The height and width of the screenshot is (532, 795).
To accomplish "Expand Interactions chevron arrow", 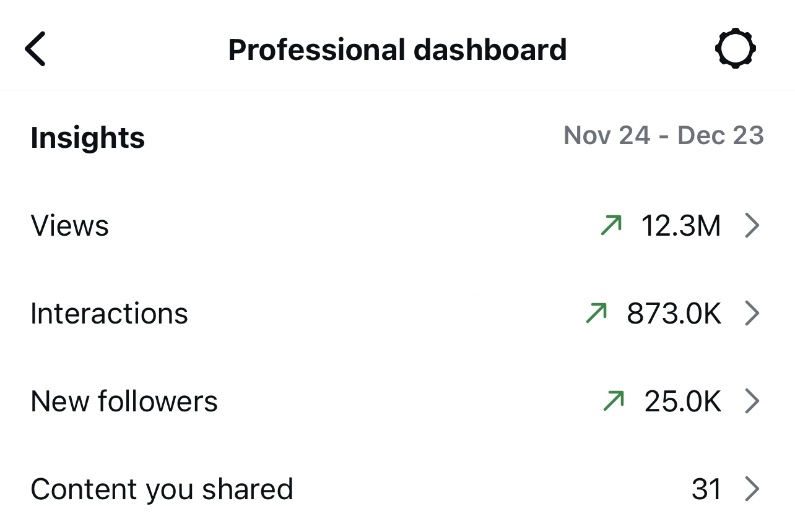I will point(752,314).
